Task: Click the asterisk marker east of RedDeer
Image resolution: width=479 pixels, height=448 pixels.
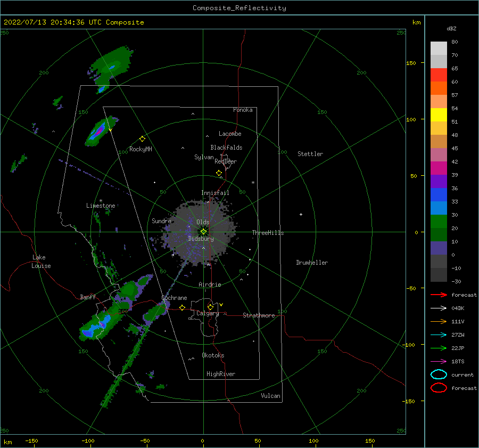Action: [253, 183]
